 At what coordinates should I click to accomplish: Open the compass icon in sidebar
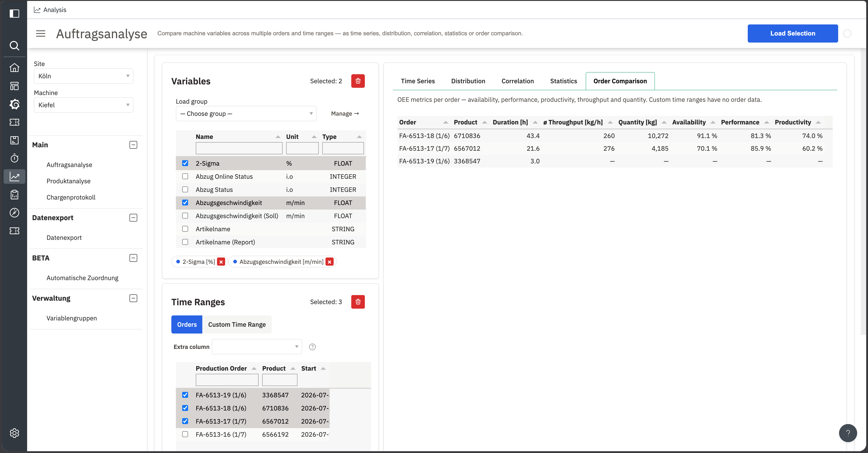click(x=14, y=212)
